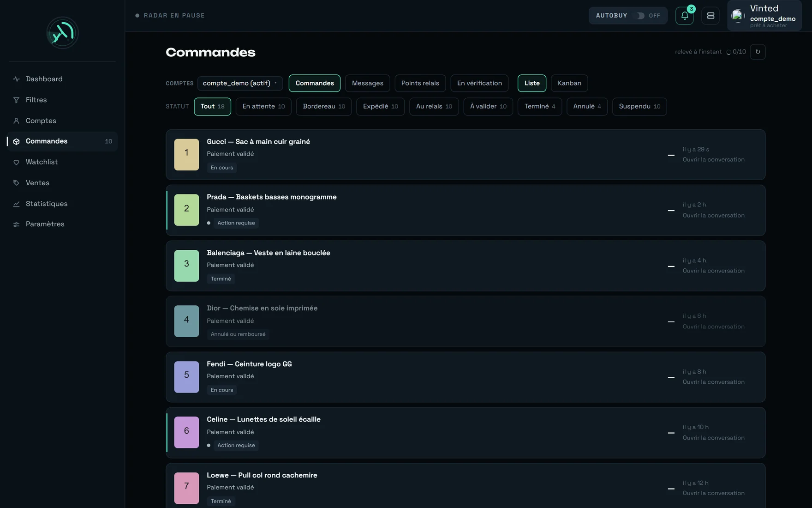Open the Fendi order conversation
Screen dimensions: 812x508
click(714, 382)
